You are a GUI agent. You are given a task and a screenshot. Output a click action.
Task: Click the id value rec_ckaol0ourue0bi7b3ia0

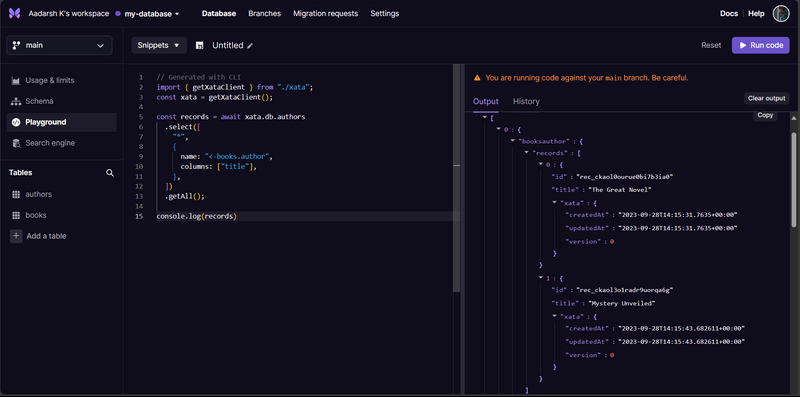625,178
